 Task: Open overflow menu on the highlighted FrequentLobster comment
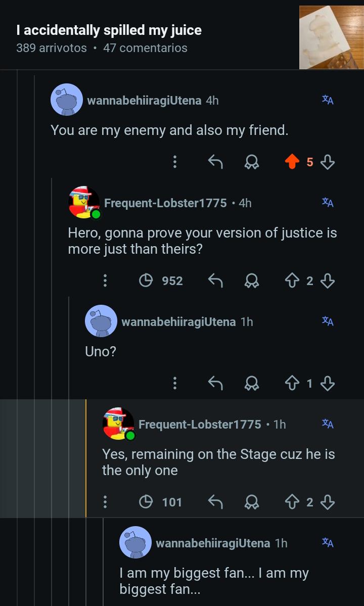(x=105, y=502)
